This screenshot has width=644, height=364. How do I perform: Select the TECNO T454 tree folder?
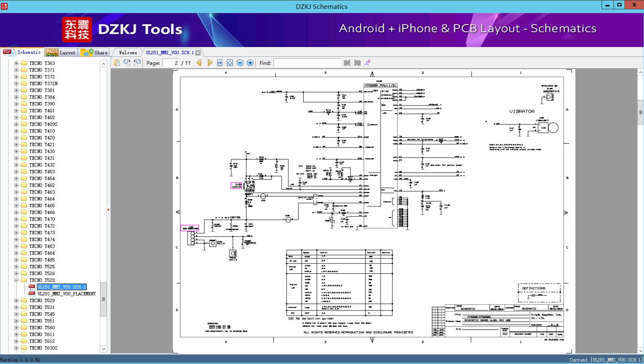[x=42, y=178]
